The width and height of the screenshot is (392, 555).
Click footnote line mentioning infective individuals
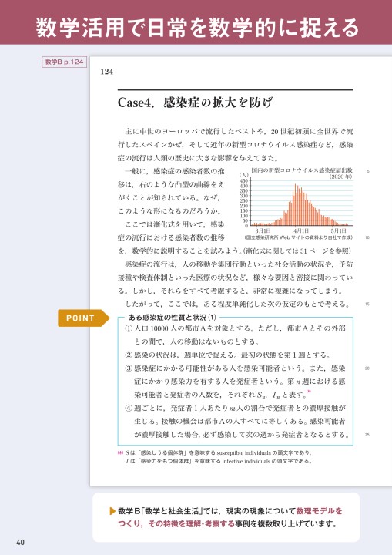[x=219, y=461]
